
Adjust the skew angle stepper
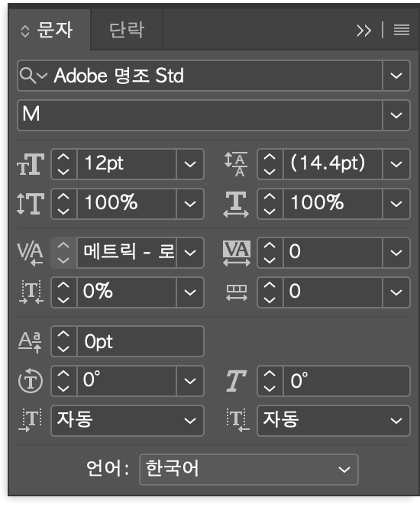click(x=270, y=381)
